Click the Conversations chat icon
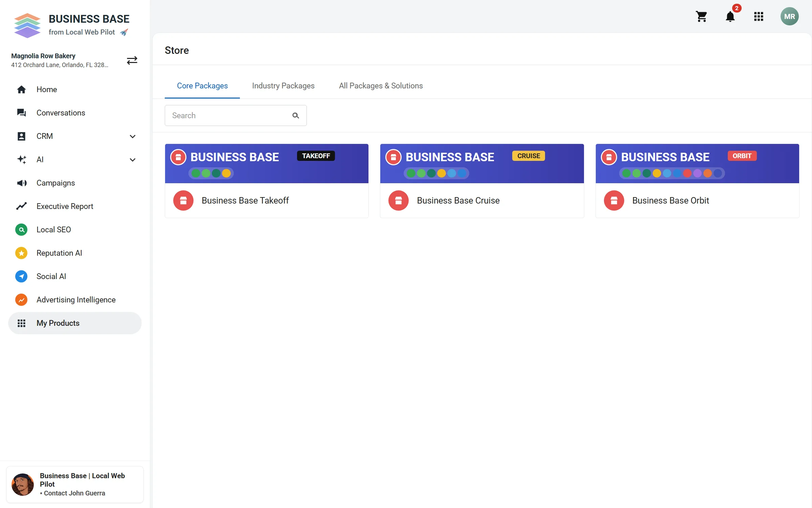The image size is (812, 508). [21, 113]
